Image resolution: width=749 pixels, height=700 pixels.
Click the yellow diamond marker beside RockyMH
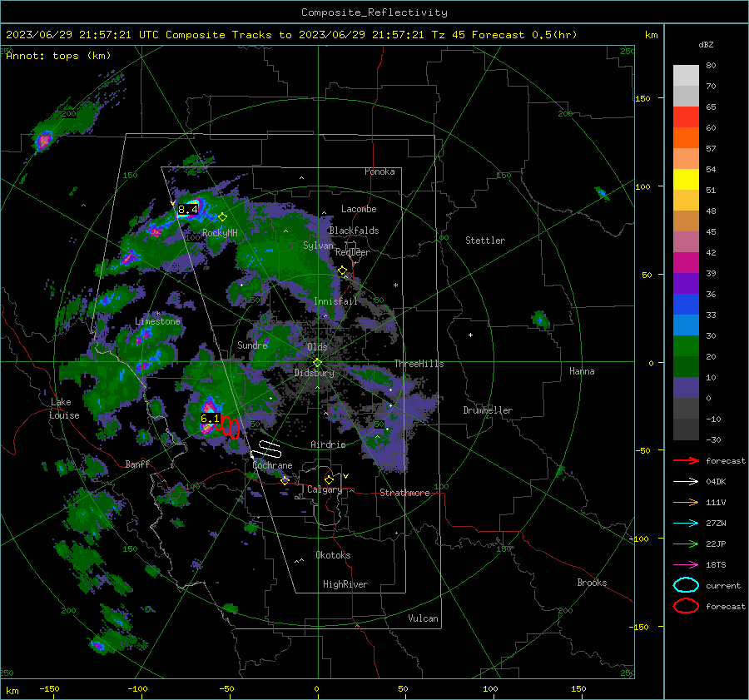pos(222,217)
